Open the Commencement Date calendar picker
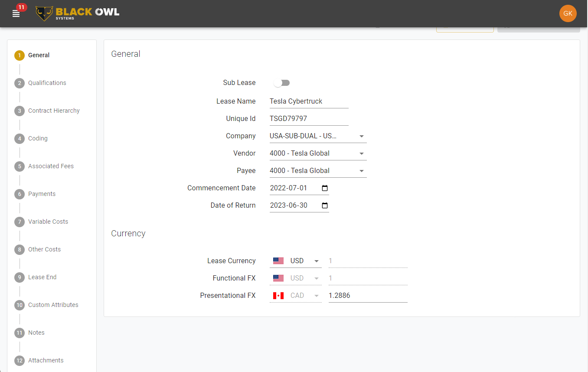This screenshot has width=588, height=372. click(324, 187)
